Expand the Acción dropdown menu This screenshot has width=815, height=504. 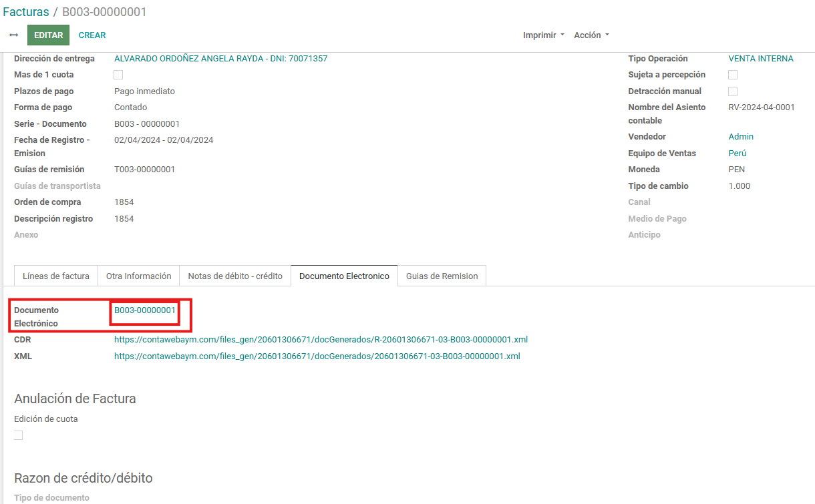(591, 35)
